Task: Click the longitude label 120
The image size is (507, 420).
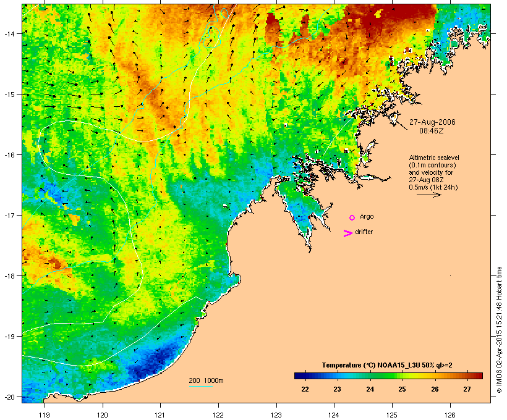Action: pos(103,415)
